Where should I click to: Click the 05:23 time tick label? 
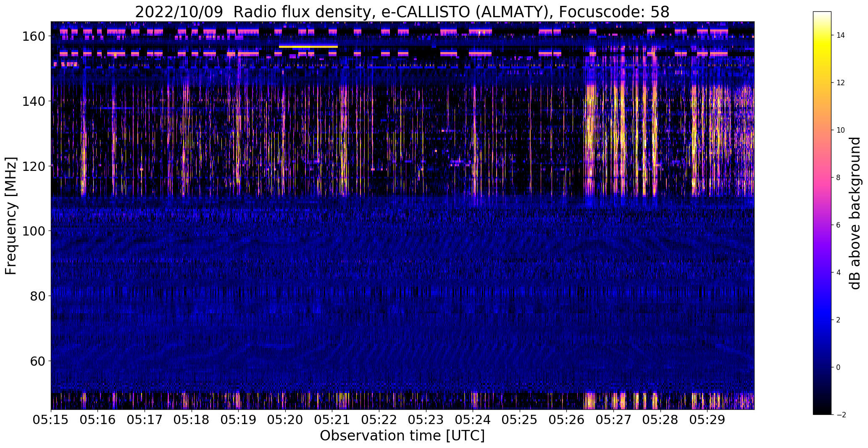click(x=426, y=420)
